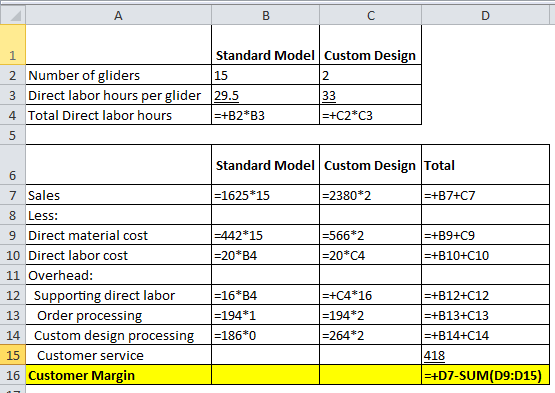Click 'Custom Design' header in row 1
555x393 pixels.
tap(371, 45)
